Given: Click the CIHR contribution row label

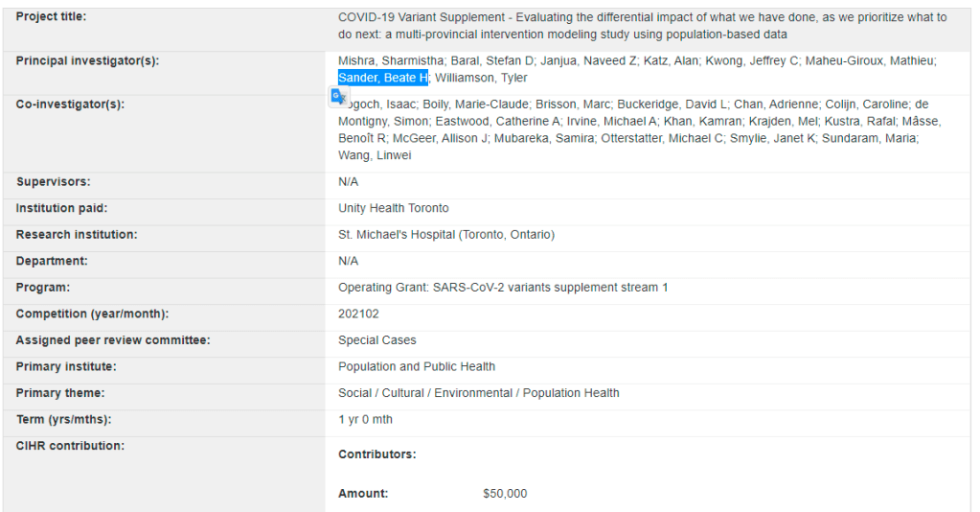Looking at the screenshot, I should tap(69, 446).
